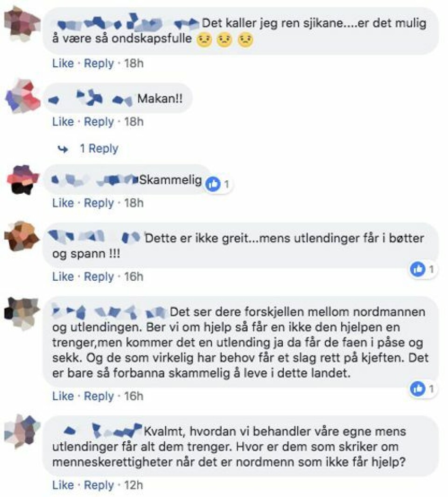Image resolution: width=448 pixels, height=497 pixels.
Task: Like the "Makan!!" comment
Action: [x=63, y=122]
